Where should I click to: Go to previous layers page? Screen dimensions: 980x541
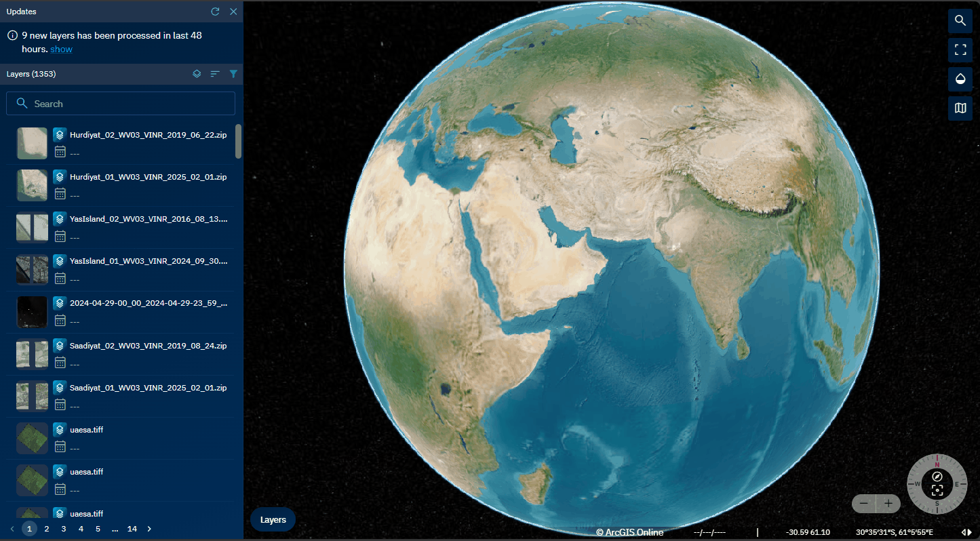point(12,528)
